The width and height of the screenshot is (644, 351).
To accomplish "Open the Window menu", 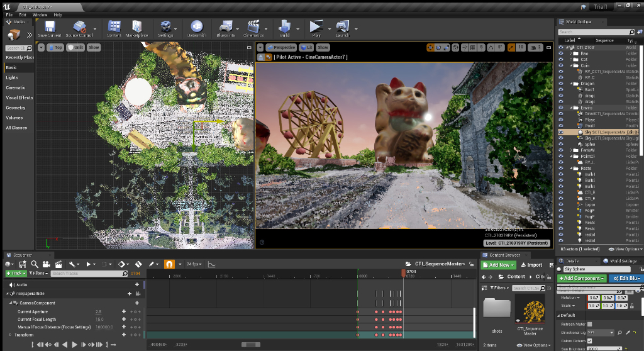I will [x=40, y=14].
